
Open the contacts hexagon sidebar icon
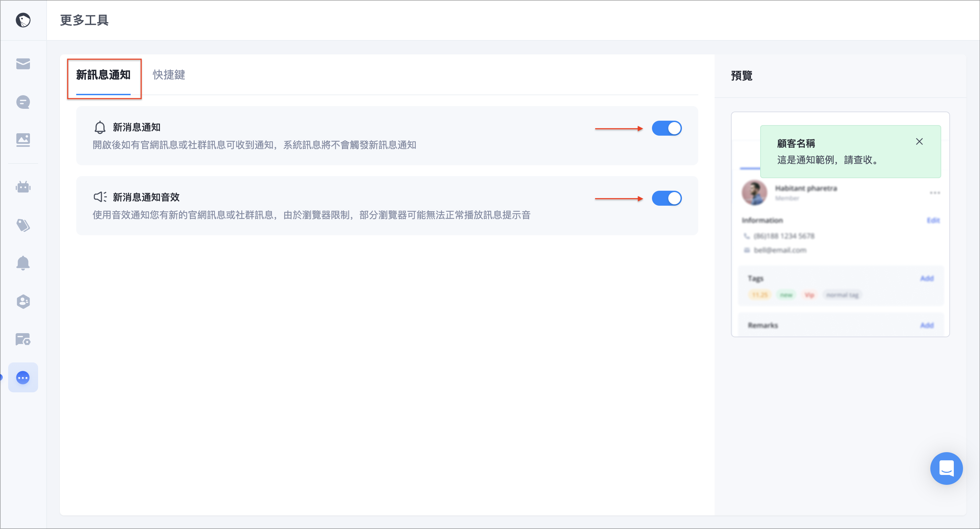23,301
